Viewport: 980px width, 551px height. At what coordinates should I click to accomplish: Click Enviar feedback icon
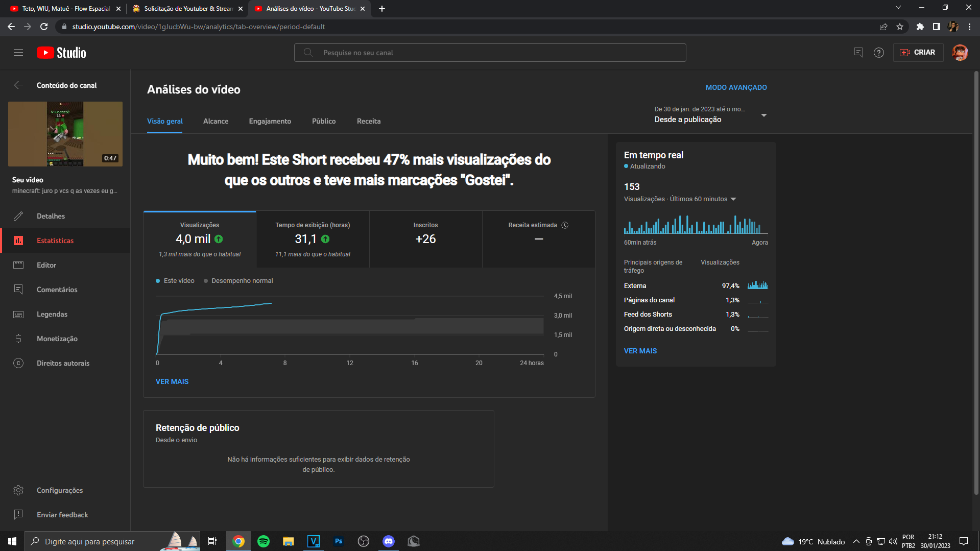pos(18,515)
